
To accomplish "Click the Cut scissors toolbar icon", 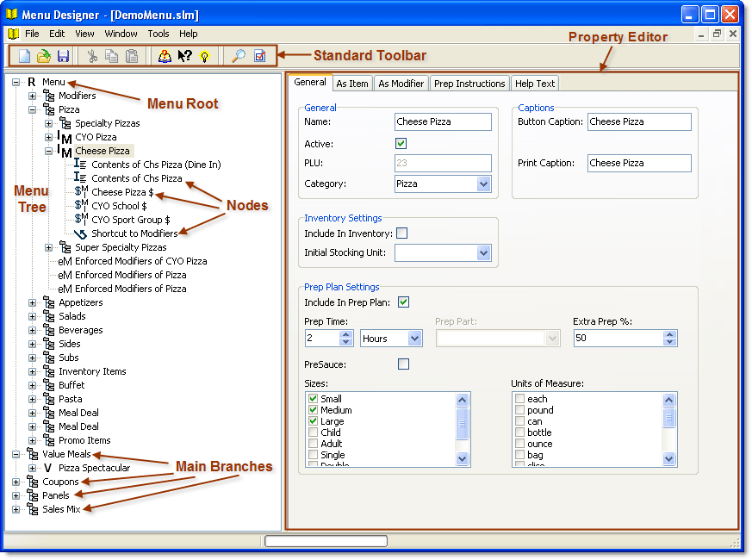I will [92, 57].
